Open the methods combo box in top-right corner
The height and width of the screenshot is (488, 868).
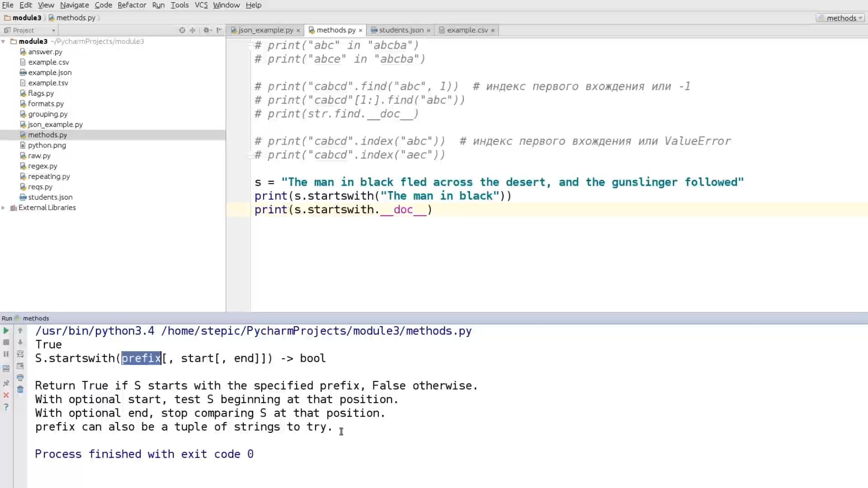[x=840, y=18]
